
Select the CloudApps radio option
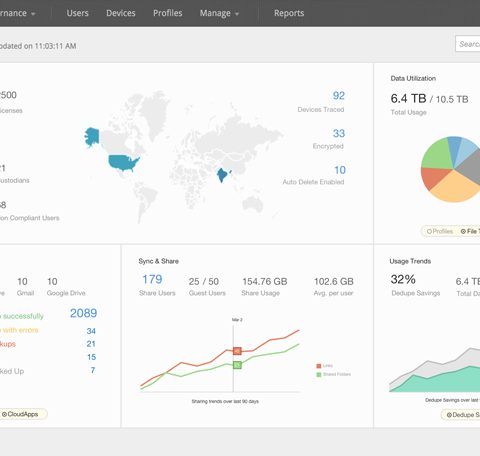20,414
